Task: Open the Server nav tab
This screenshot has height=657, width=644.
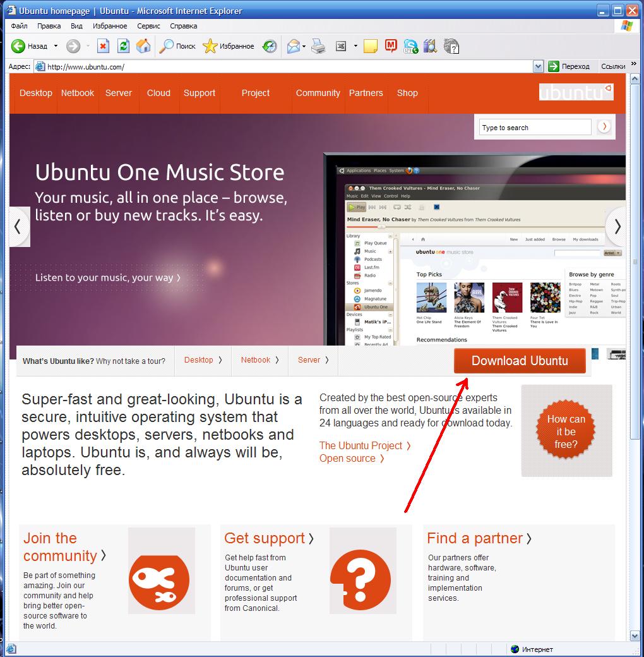Action: [x=119, y=93]
